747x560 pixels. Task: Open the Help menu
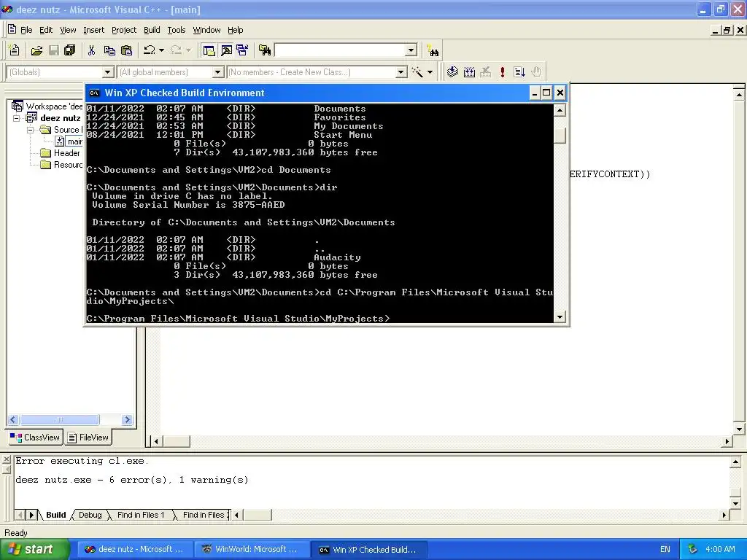coord(236,30)
